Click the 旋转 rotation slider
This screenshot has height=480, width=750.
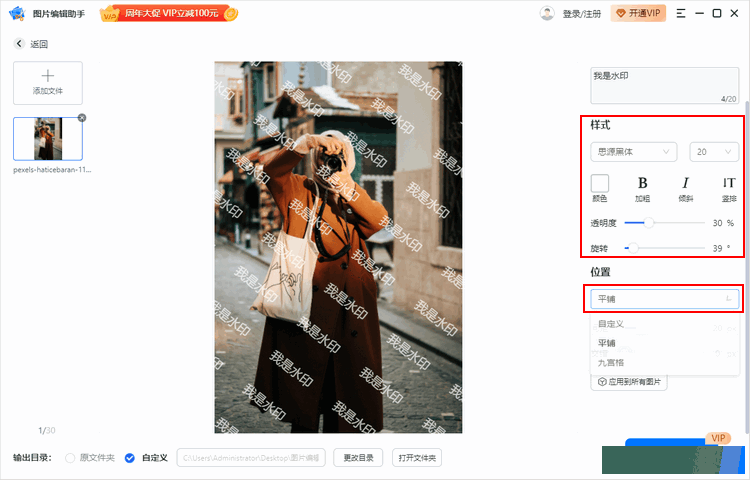pos(664,248)
